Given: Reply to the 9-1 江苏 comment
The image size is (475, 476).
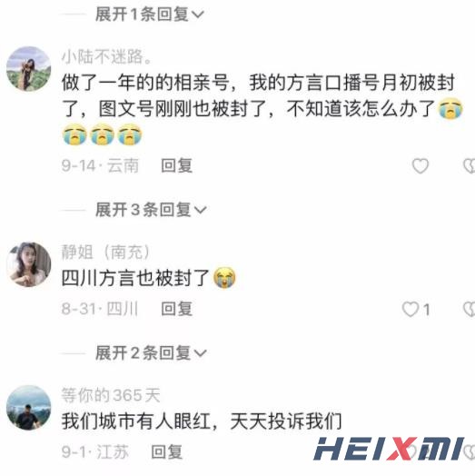Looking at the screenshot, I should 167,452.
